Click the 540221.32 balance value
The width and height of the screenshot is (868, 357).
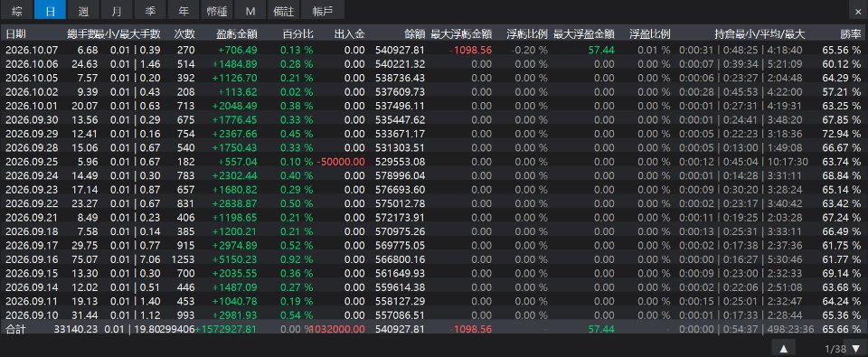click(401, 63)
